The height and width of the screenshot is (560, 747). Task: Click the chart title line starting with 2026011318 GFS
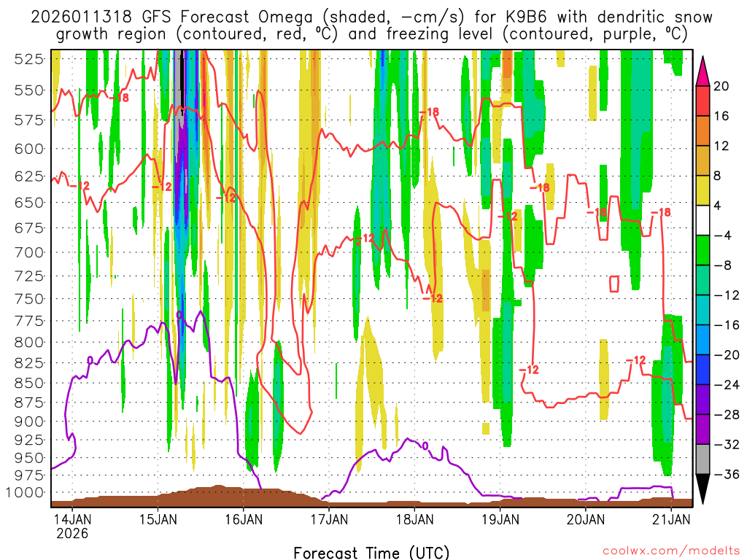pos(371,17)
